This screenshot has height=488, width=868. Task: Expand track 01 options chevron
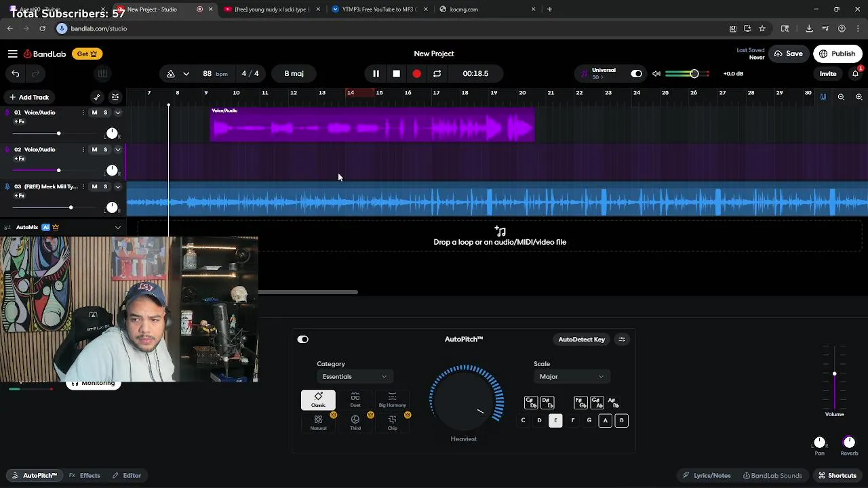point(118,113)
